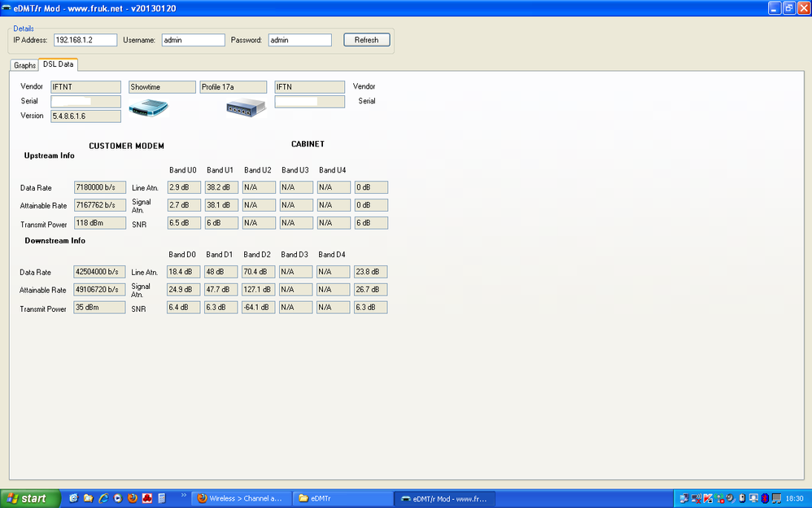Click the mouse device tray icon
812x508 pixels.
coord(742,498)
